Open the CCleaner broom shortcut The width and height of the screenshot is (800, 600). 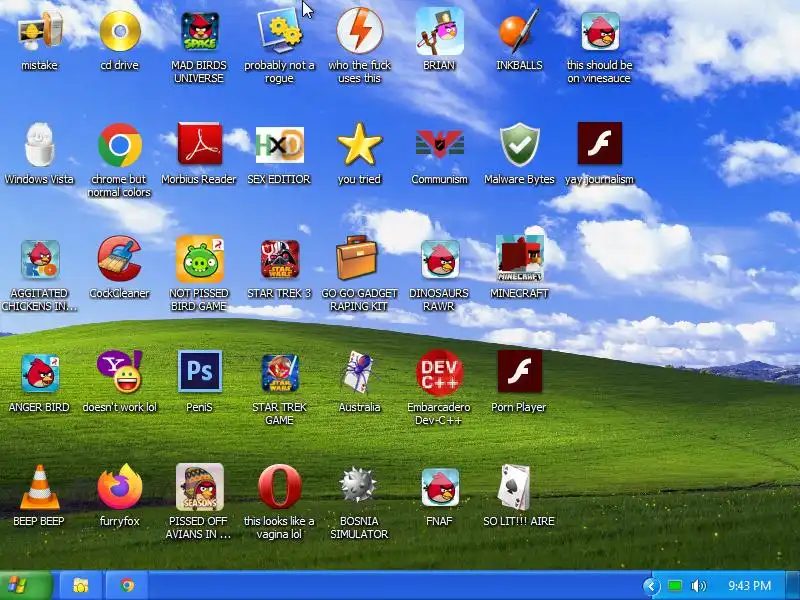(x=119, y=259)
